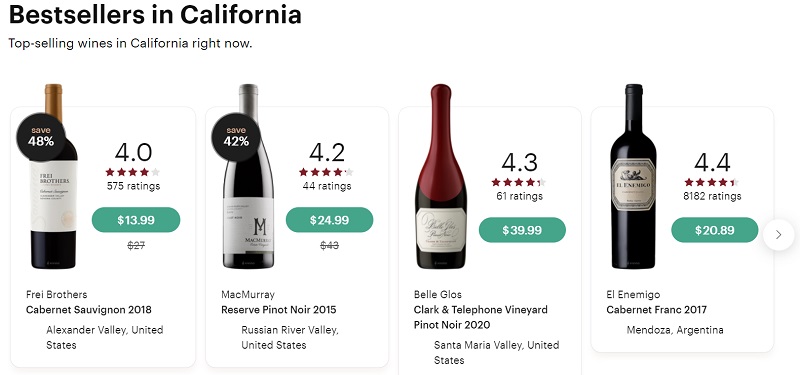Open the MacMurray bottle image

[x=248, y=176]
